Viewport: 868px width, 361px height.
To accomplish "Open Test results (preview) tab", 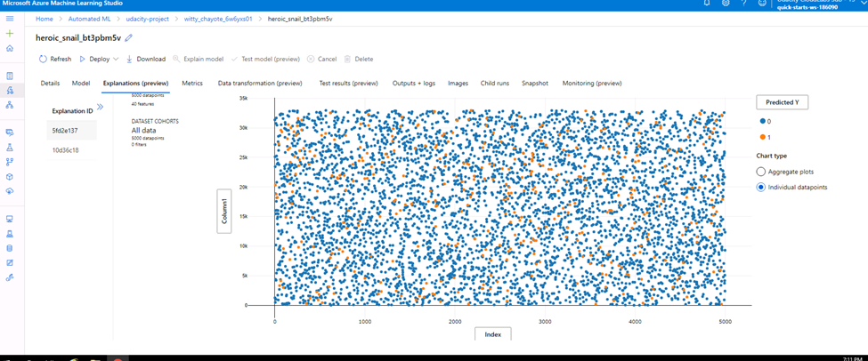I will click(349, 83).
